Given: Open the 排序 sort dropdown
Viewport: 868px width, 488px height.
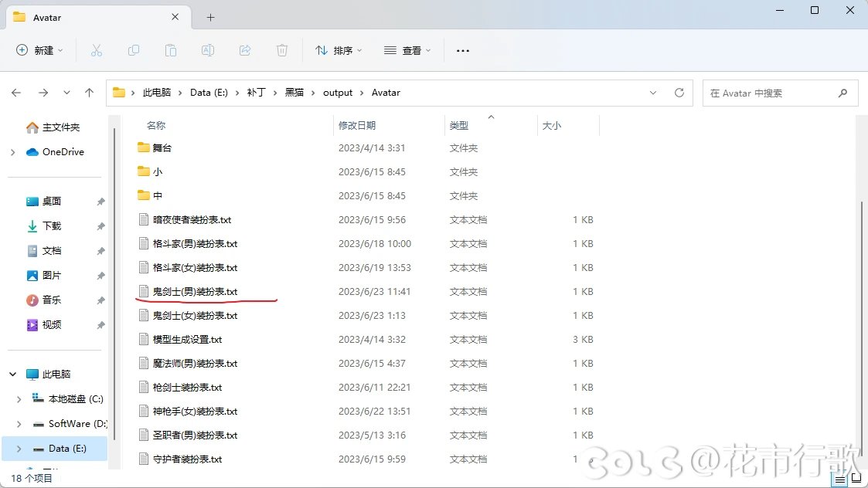Looking at the screenshot, I should (339, 50).
